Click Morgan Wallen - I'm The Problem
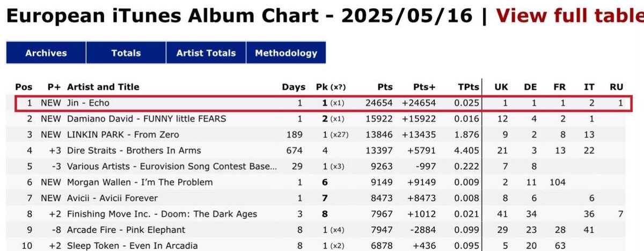This screenshot has height=251, width=644. click(x=140, y=182)
